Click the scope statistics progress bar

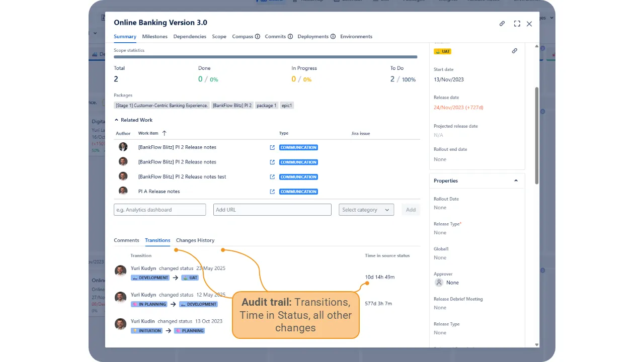click(x=265, y=57)
